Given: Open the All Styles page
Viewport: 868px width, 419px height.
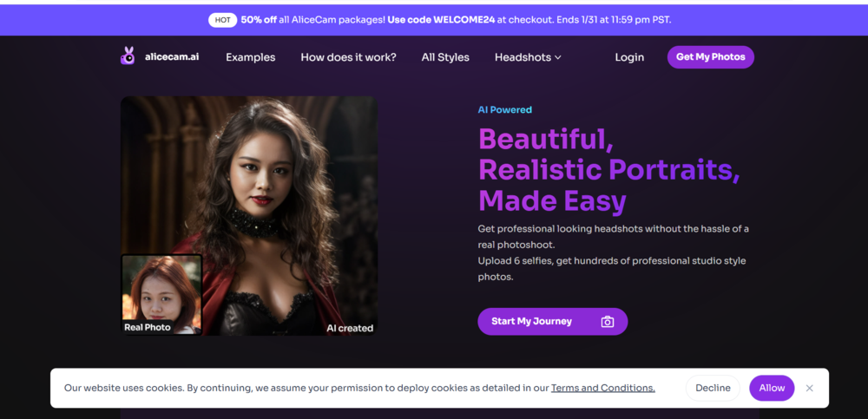Looking at the screenshot, I should click(x=445, y=57).
